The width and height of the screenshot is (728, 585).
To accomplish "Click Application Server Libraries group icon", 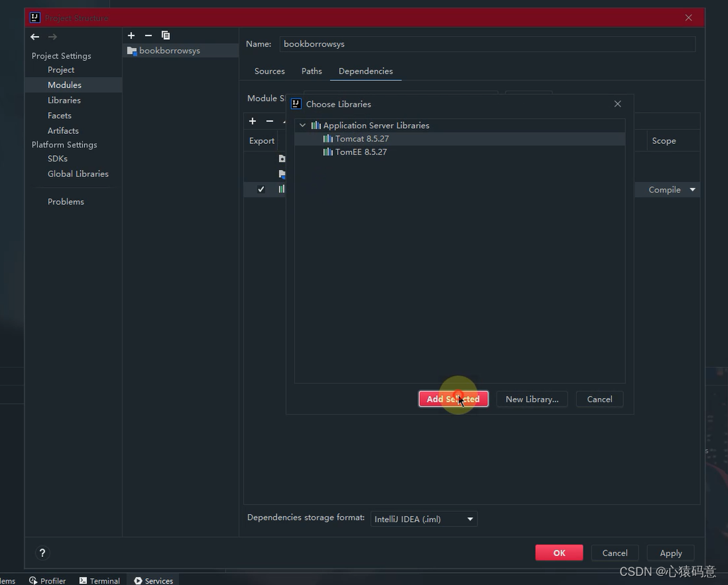I will [x=316, y=125].
